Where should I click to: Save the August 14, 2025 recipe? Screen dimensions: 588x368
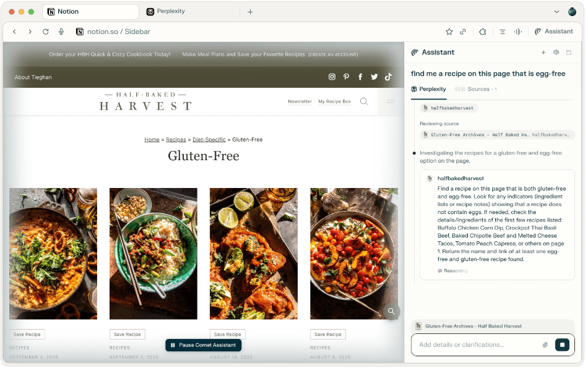click(228, 334)
